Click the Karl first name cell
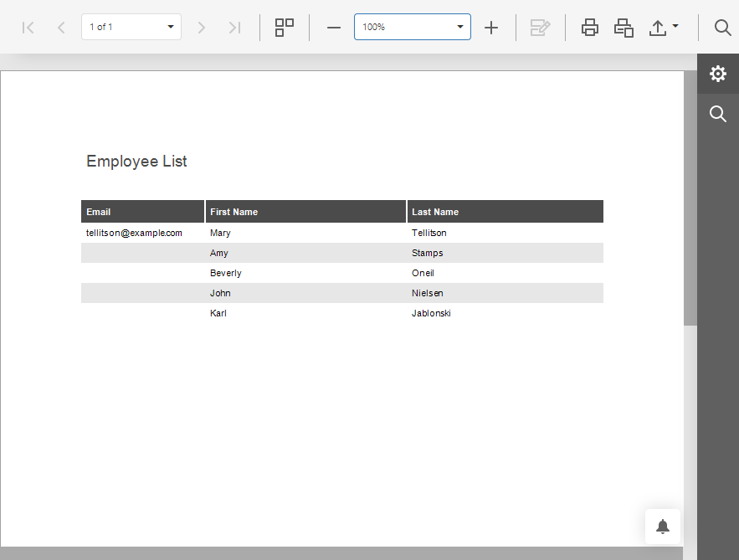This screenshot has height=560, width=739. (x=305, y=313)
